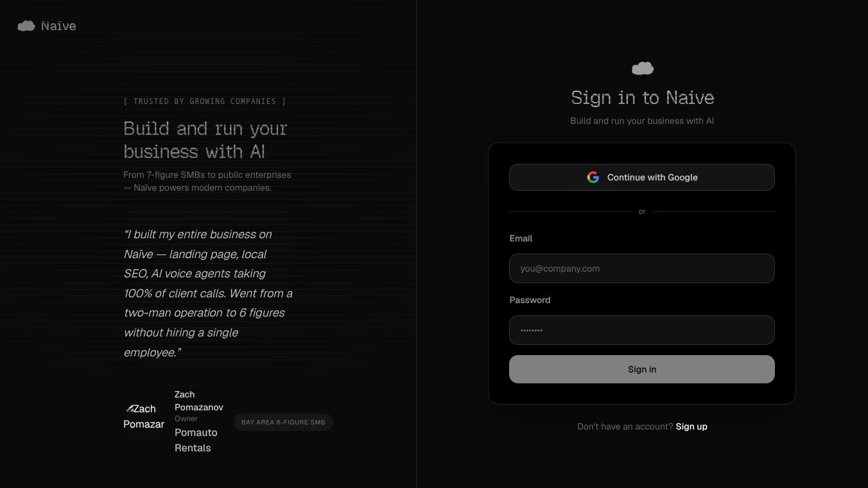Click the 'or' divider text
This screenshot has width=868, height=488.
tap(642, 211)
